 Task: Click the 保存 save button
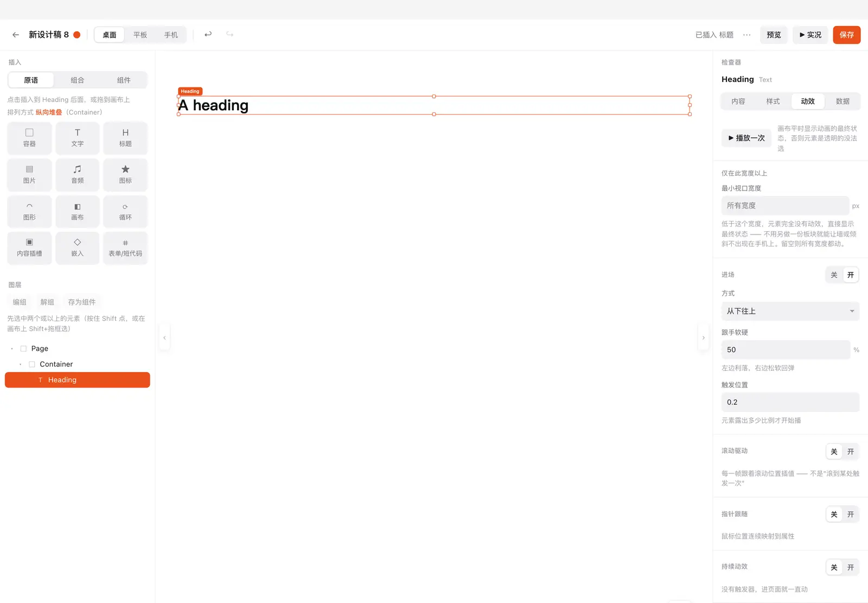click(x=847, y=35)
